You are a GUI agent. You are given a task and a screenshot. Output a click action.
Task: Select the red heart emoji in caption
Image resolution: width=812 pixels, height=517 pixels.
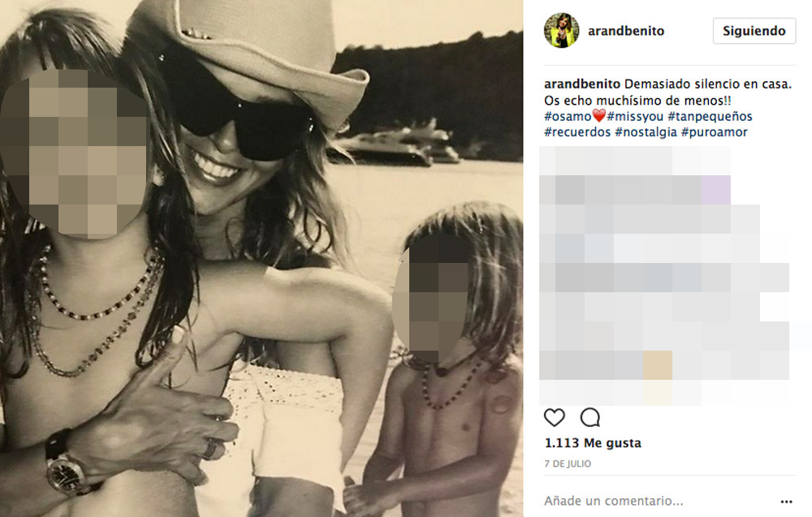pos(599,115)
